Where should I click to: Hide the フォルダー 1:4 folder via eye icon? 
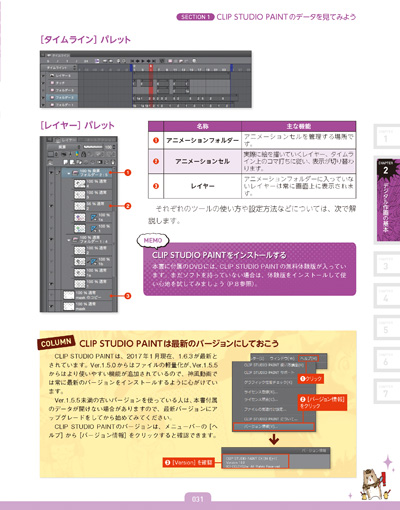click(51, 239)
